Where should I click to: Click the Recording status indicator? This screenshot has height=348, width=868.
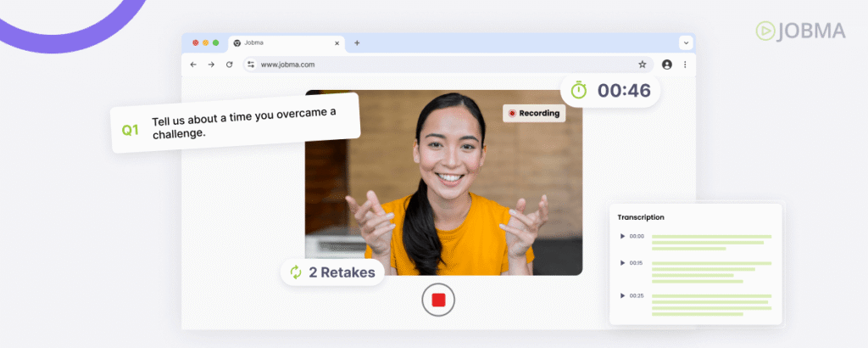[x=534, y=113]
